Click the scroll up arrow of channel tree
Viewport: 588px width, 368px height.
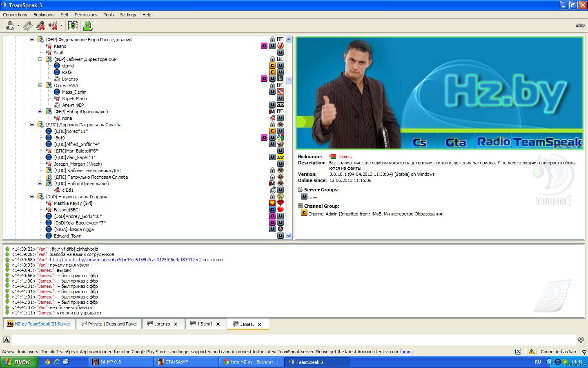[x=289, y=40]
